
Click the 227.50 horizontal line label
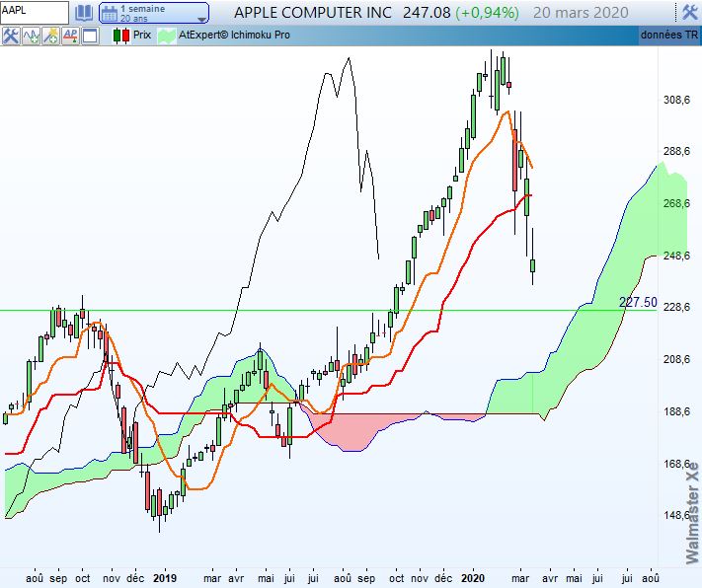tap(638, 303)
